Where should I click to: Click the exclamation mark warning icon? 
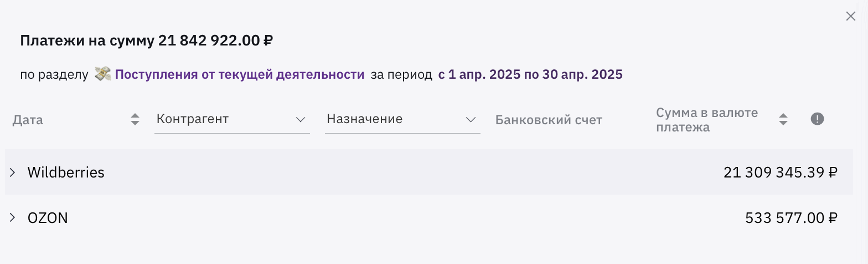(x=817, y=119)
